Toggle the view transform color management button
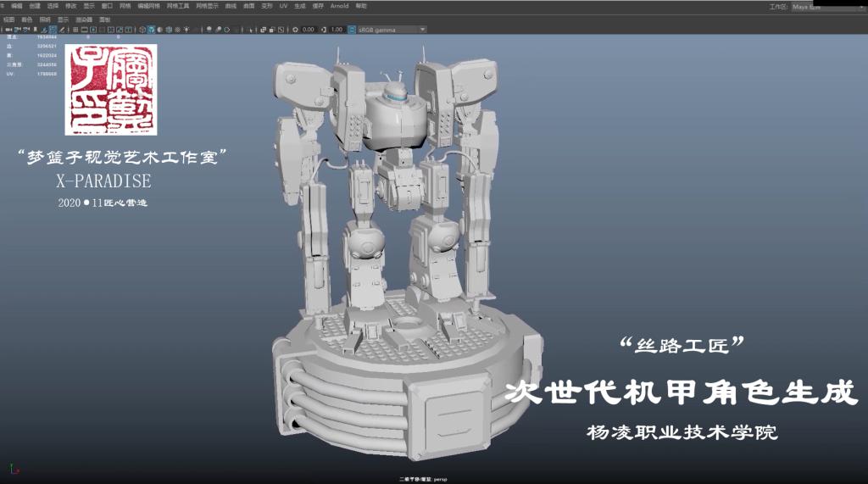868x484 pixels. 351,30
